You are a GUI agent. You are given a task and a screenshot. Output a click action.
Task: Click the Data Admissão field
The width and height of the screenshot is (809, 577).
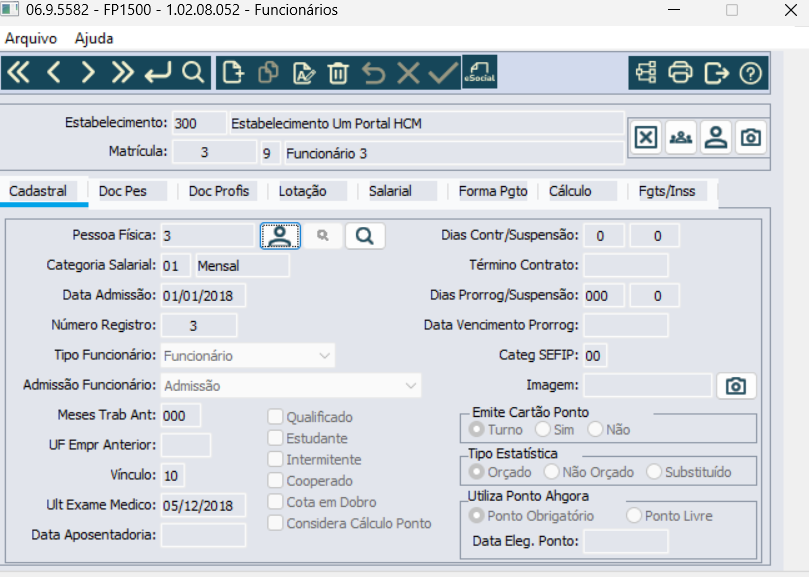(203, 296)
